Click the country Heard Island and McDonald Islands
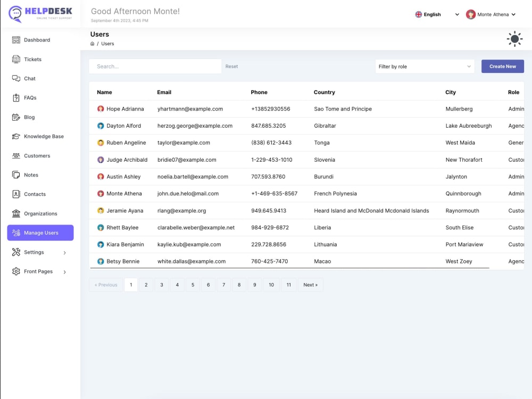This screenshot has height=399, width=532. point(371,210)
